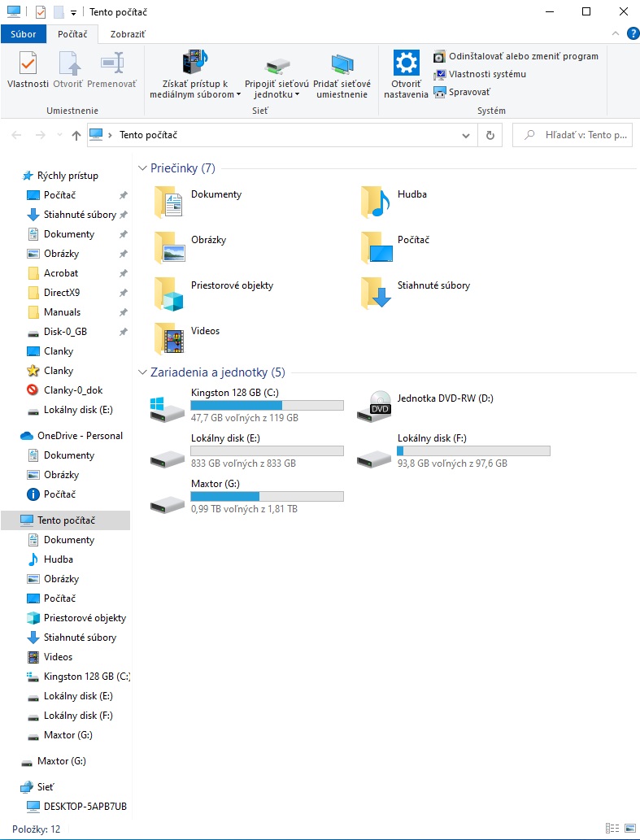Select the Videos folder in main pane
This screenshot has height=840, width=640.
point(188,338)
